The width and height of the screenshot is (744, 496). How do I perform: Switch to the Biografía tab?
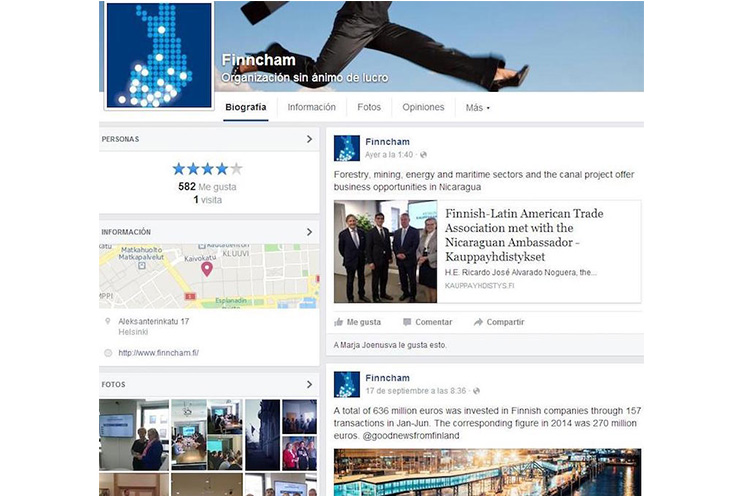pos(246,107)
